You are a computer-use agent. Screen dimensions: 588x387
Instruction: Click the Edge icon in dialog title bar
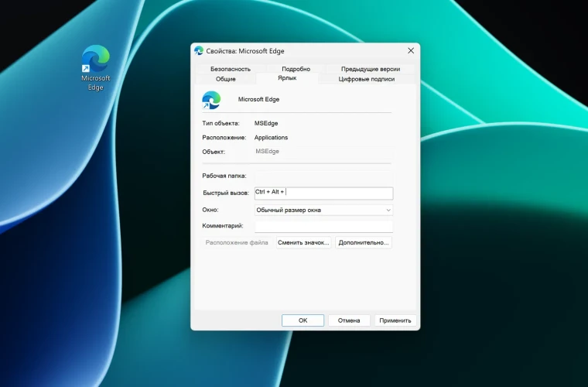[x=199, y=50]
